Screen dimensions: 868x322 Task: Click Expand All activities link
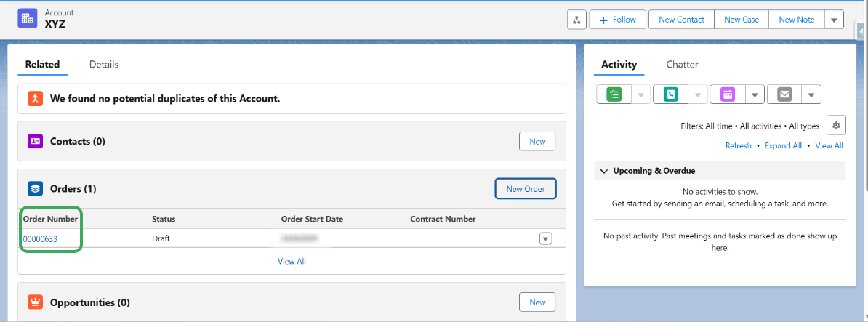click(783, 145)
